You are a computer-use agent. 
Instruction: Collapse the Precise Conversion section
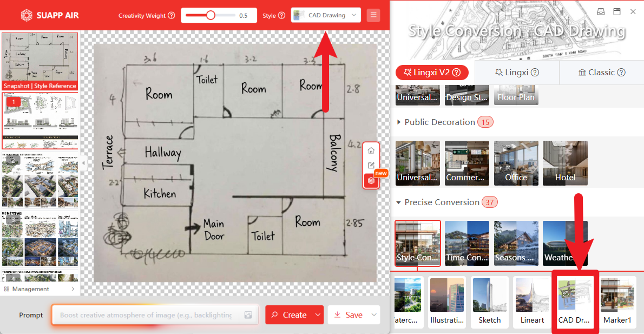[x=399, y=202]
